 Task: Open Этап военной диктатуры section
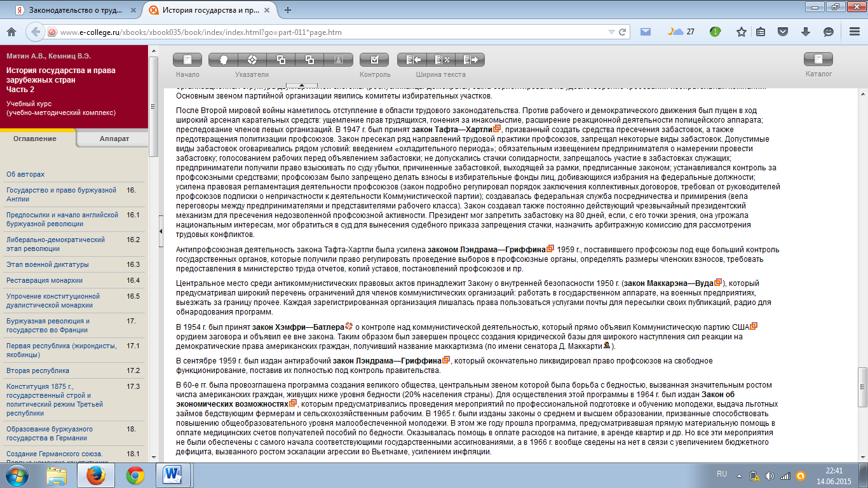47,264
